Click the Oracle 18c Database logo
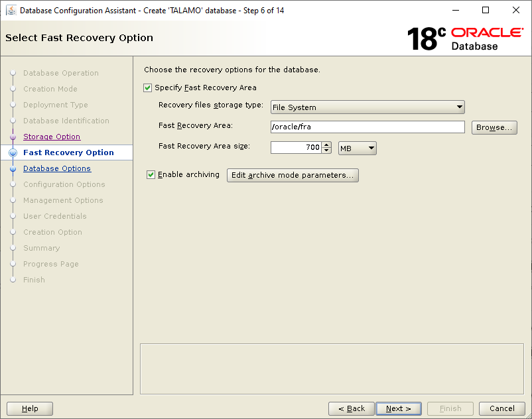 (x=466, y=38)
